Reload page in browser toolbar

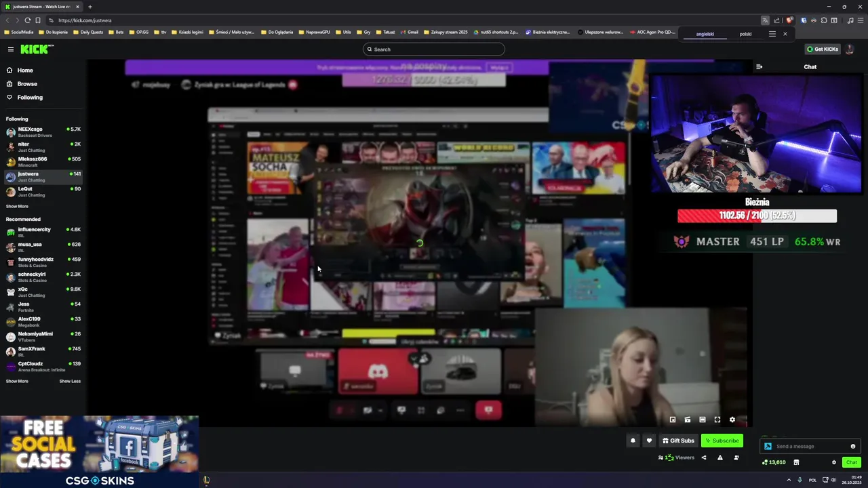click(x=27, y=20)
